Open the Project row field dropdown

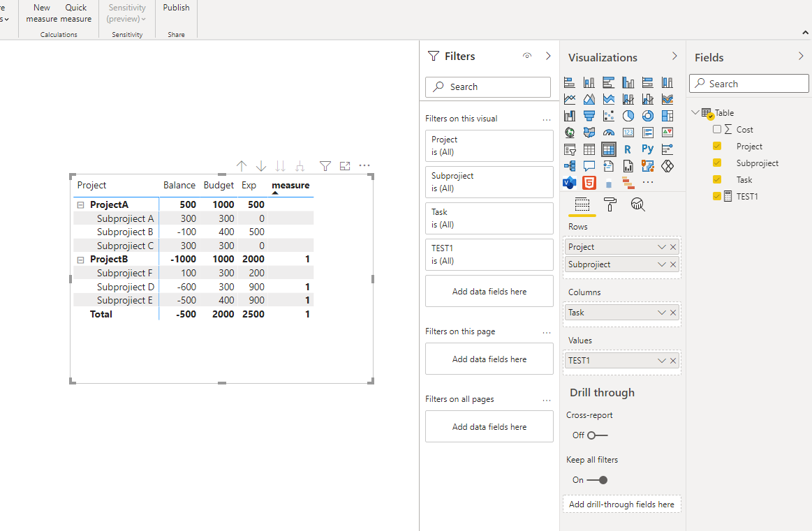click(x=662, y=247)
